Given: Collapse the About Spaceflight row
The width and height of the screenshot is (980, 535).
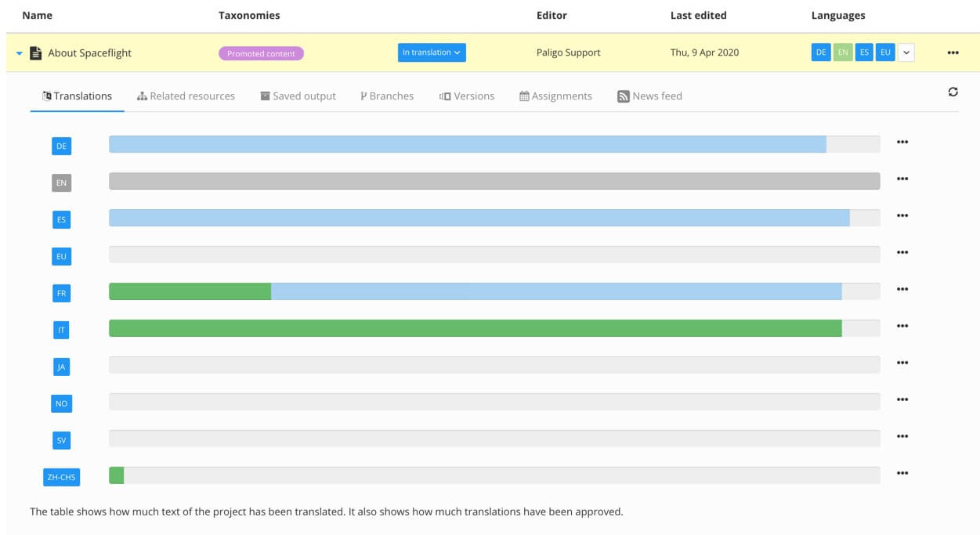Looking at the screenshot, I should pos(18,52).
